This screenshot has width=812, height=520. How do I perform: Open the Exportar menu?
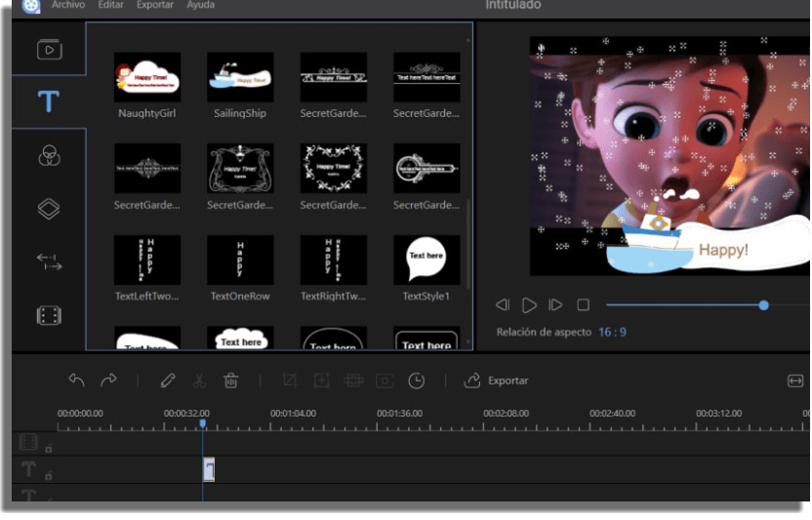point(155,5)
